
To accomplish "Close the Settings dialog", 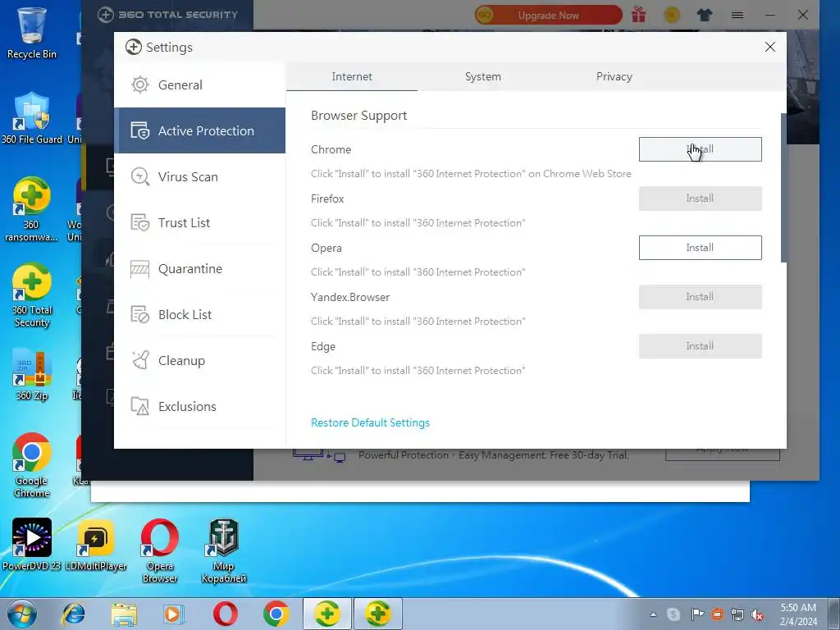I will pyautogui.click(x=769, y=47).
